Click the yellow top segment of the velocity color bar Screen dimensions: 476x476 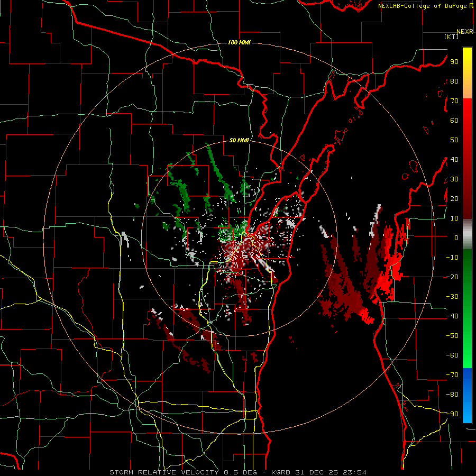pos(467,61)
